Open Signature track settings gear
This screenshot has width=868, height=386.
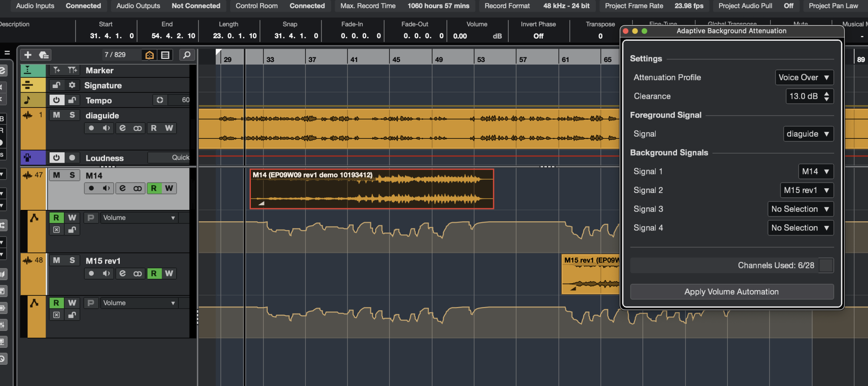tap(72, 85)
